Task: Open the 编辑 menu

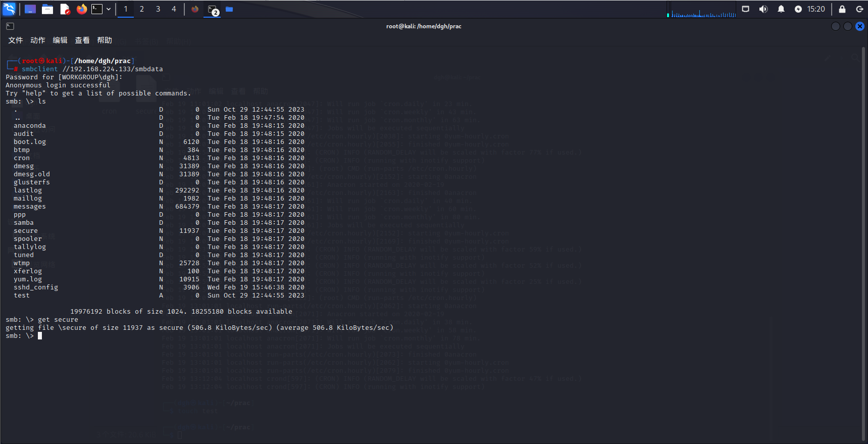Action: click(60, 40)
